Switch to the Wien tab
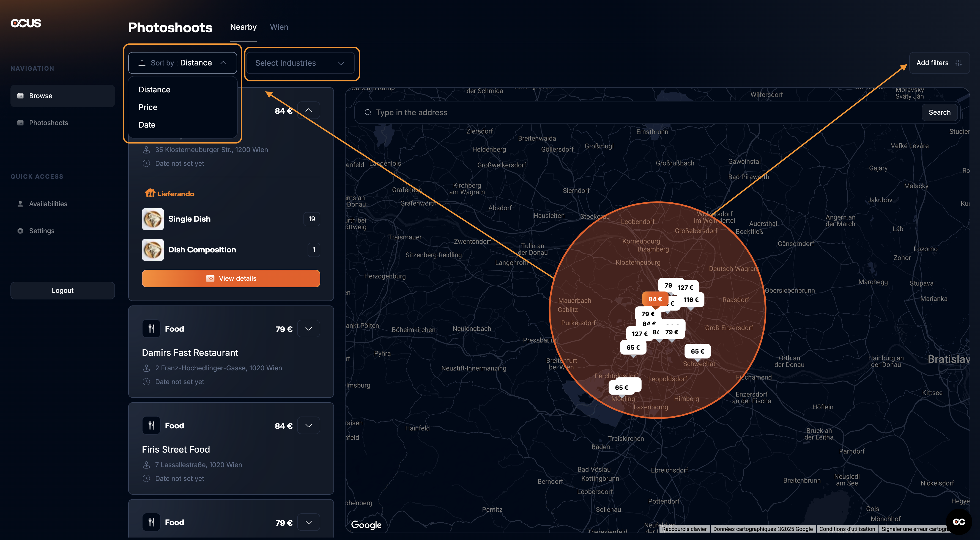980x540 pixels. pos(279,27)
